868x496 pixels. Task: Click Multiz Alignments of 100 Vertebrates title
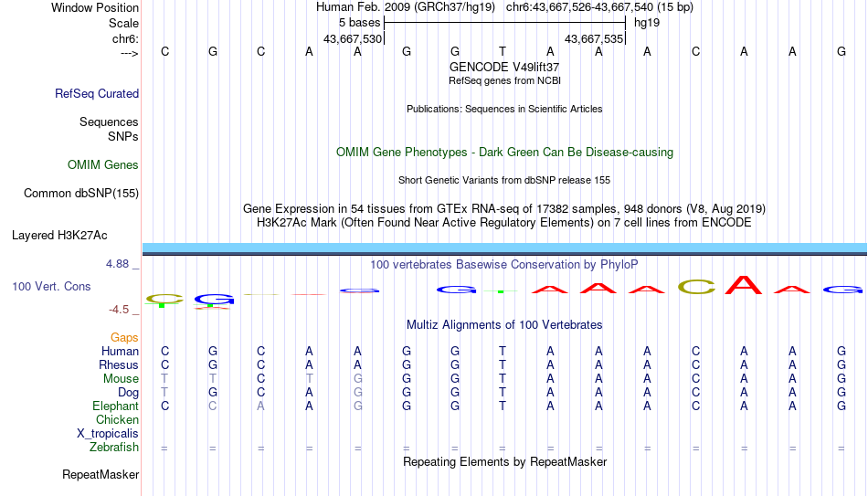504,325
